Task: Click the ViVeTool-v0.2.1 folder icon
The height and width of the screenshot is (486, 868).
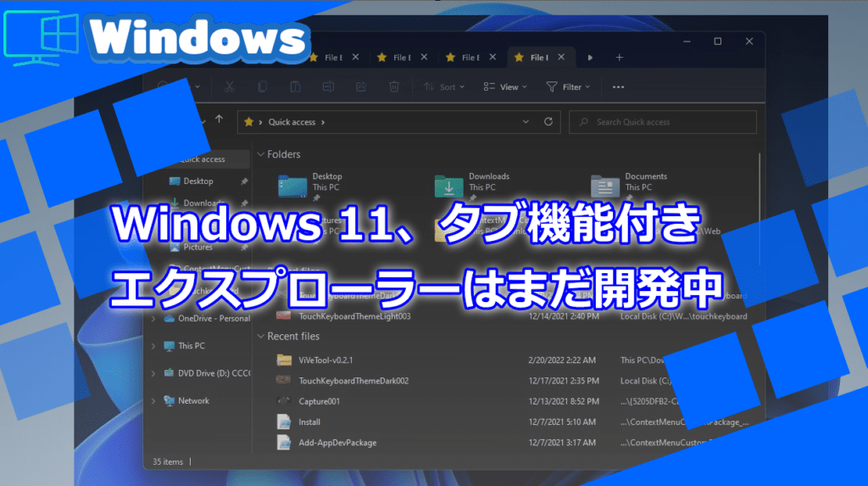Action: [284, 360]
